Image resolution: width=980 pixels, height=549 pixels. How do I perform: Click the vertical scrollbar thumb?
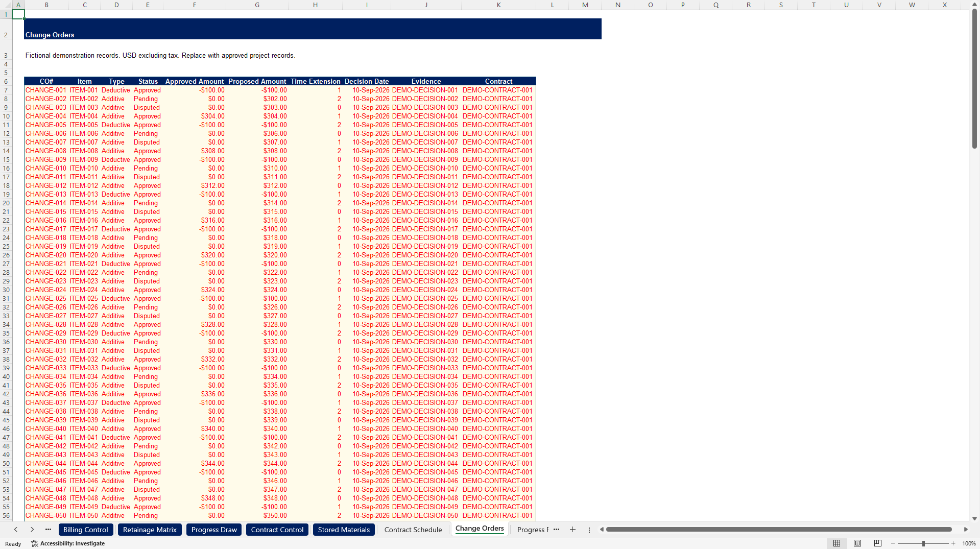tap(974, 79)
